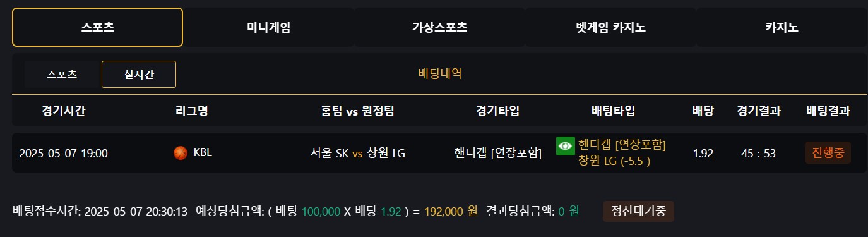Open the 가상스포츠 tab
The image size is (868, 237).
[439, 27]
